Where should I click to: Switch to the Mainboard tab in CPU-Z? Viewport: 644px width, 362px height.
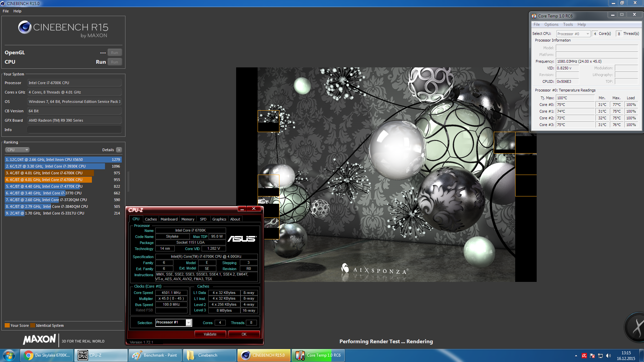click(169, 219)
